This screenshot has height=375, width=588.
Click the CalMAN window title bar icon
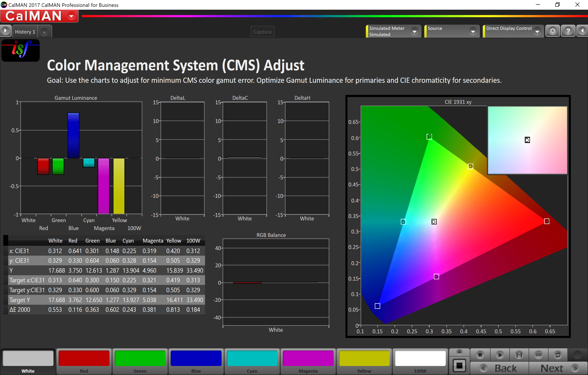click(x=4, y=5)
